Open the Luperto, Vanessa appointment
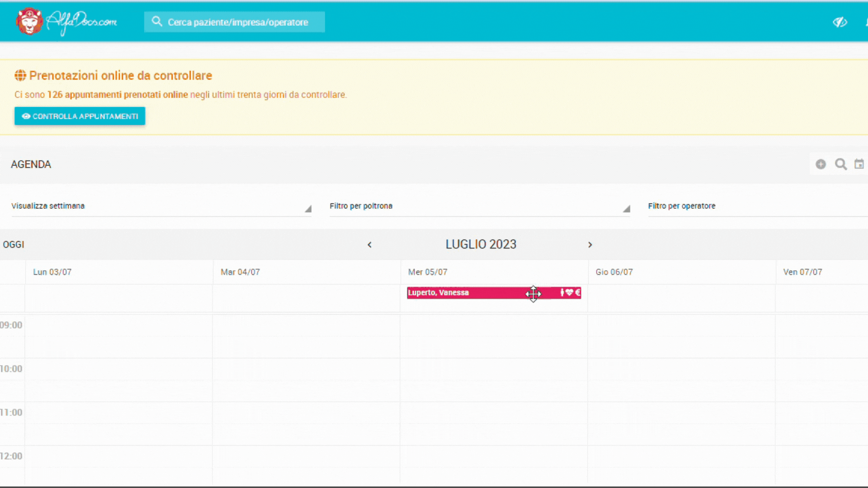The height and width of the screenshot is (488, 868). point(494,293)
